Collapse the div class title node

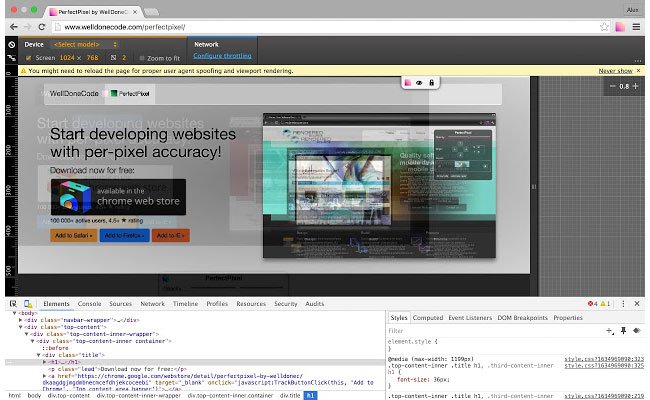39,355
